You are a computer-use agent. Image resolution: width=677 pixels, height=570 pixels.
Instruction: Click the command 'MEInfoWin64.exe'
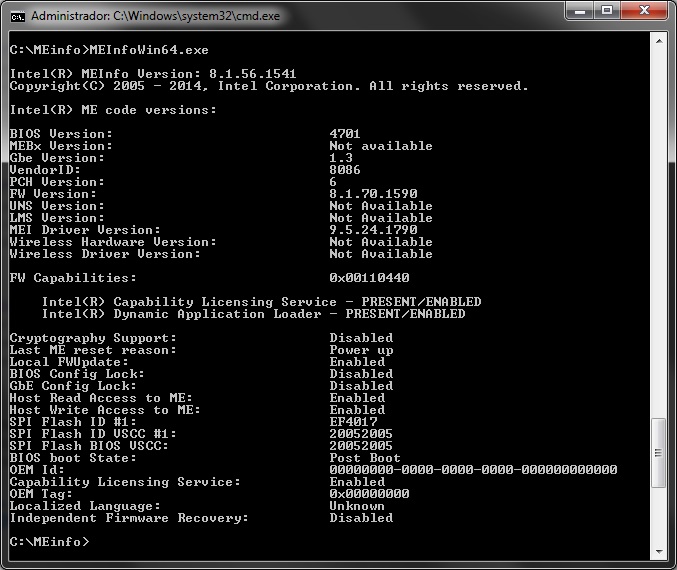(x=149, y=50)
